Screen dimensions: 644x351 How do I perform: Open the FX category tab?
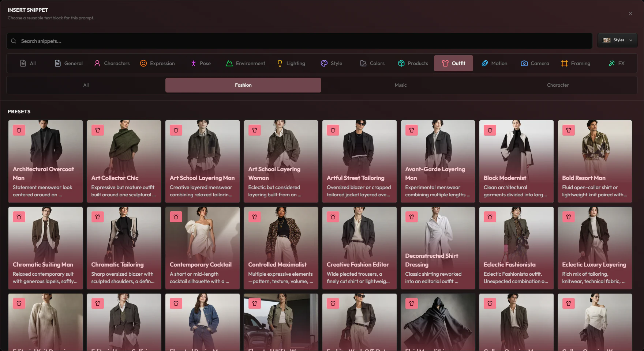(x=617, y=63)
